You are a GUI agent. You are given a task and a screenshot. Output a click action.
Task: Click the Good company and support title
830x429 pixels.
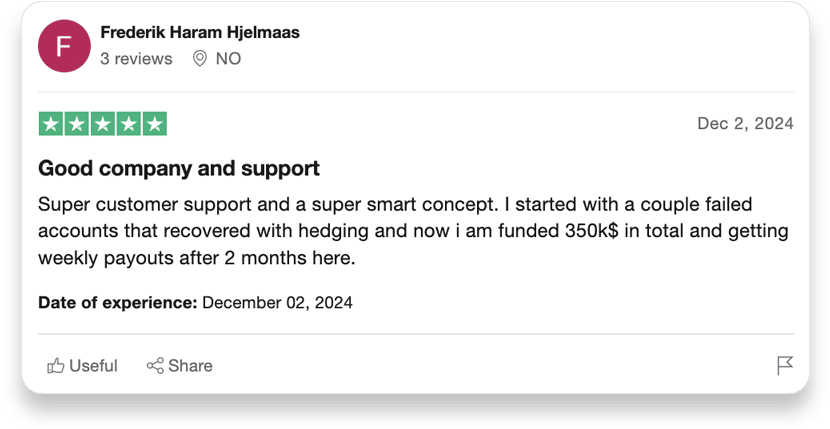[x=179, y=168]
